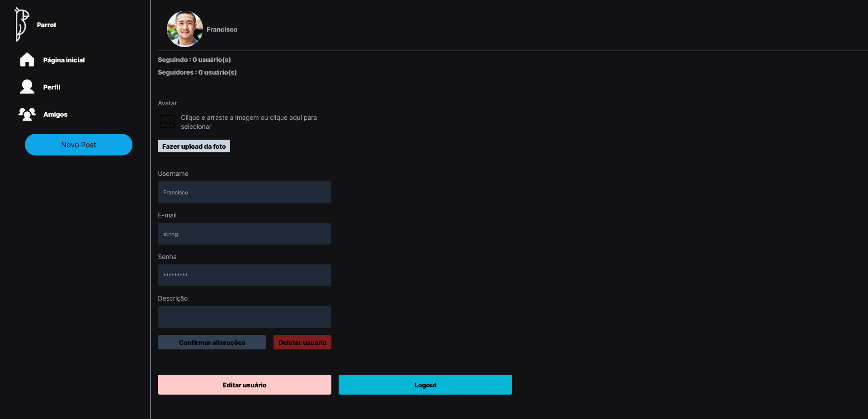
Task: Select the home icon next to Página inicial
Action: tap(27, 60)
